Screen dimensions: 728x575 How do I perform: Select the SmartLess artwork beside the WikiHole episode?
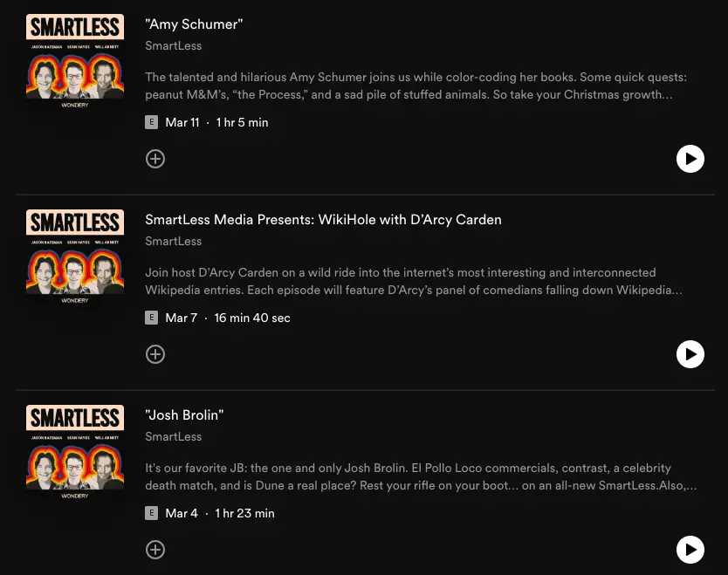pyautogui.click(x=75, y=257)
